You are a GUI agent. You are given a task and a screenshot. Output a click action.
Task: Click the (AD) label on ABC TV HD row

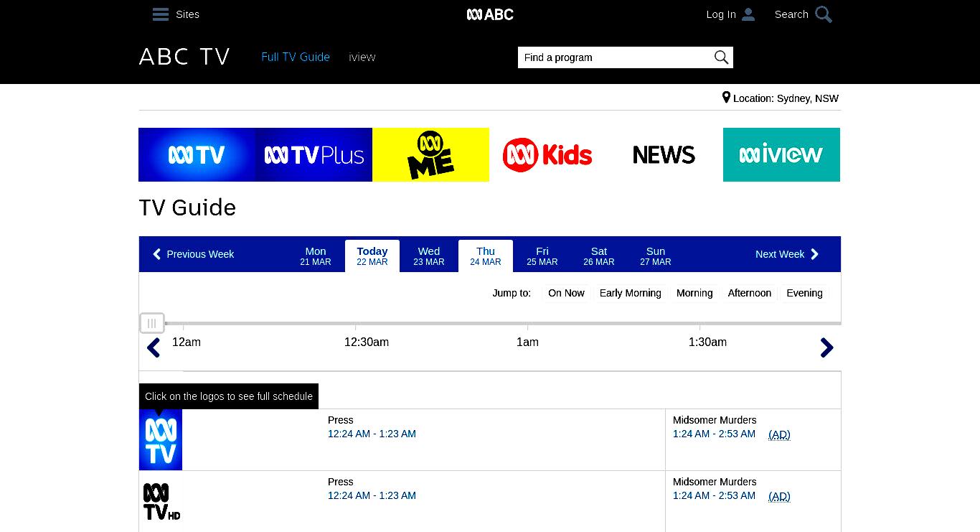(779, 496)
